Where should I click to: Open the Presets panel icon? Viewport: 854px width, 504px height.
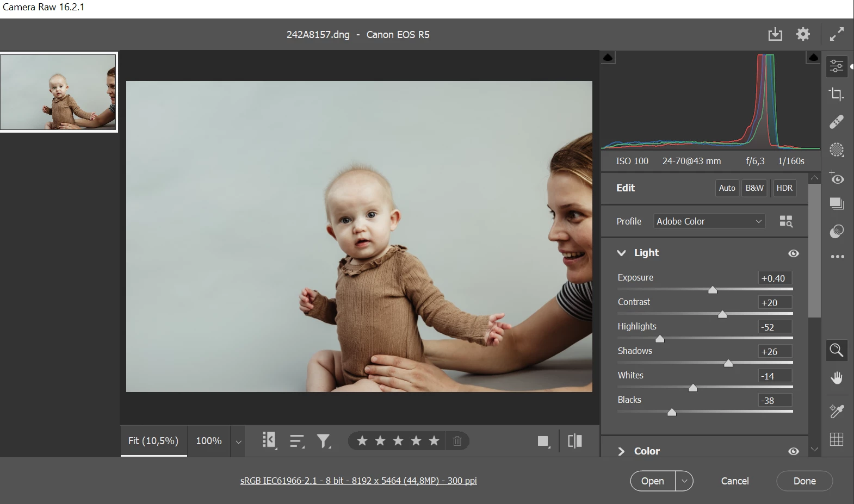[836, 231]
